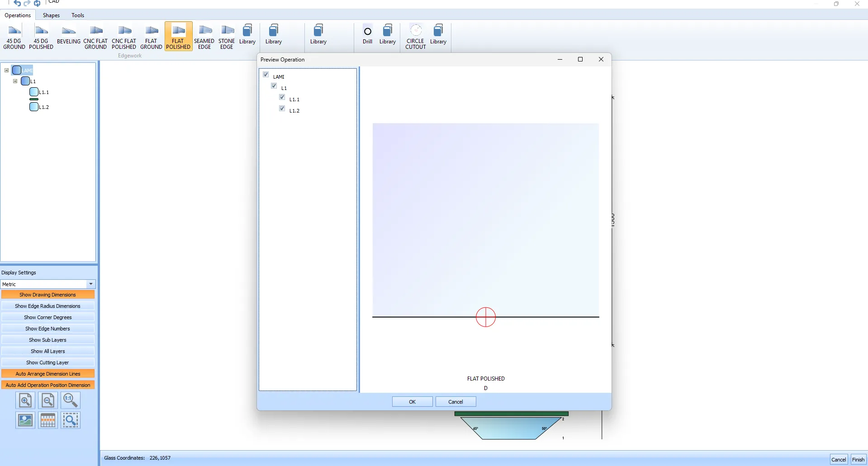This screenshot has width=868, height=466.
Task: Click the Finish button in status bar
Action: pyautogui.click(x=858, y=460)
